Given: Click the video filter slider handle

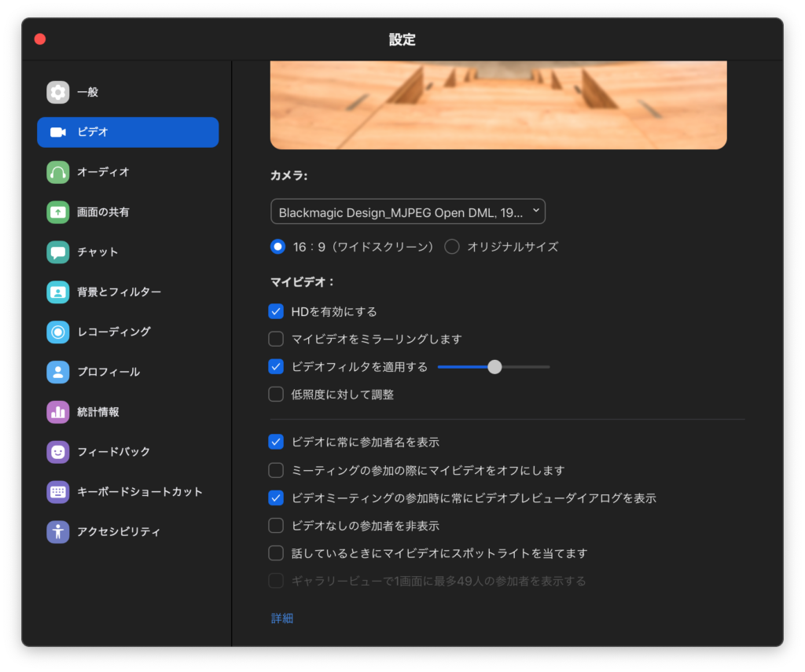Looking at the screenshot, I should (x=495, y=367).
